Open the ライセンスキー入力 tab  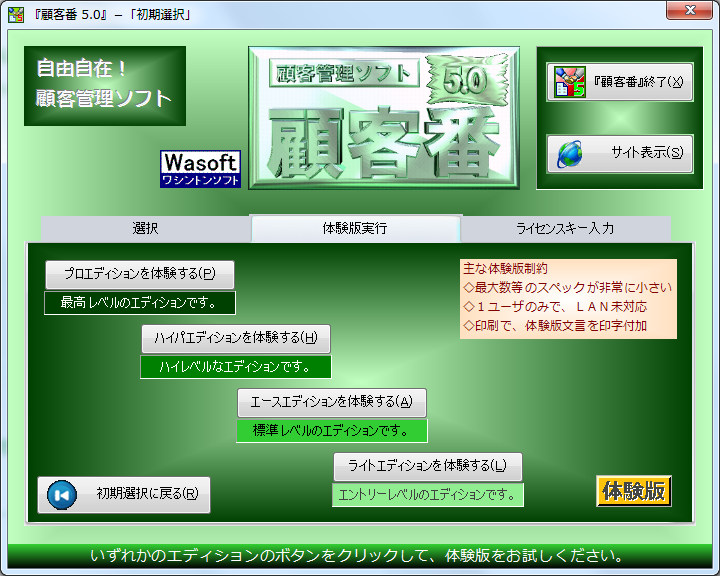(x=565, y=228)
